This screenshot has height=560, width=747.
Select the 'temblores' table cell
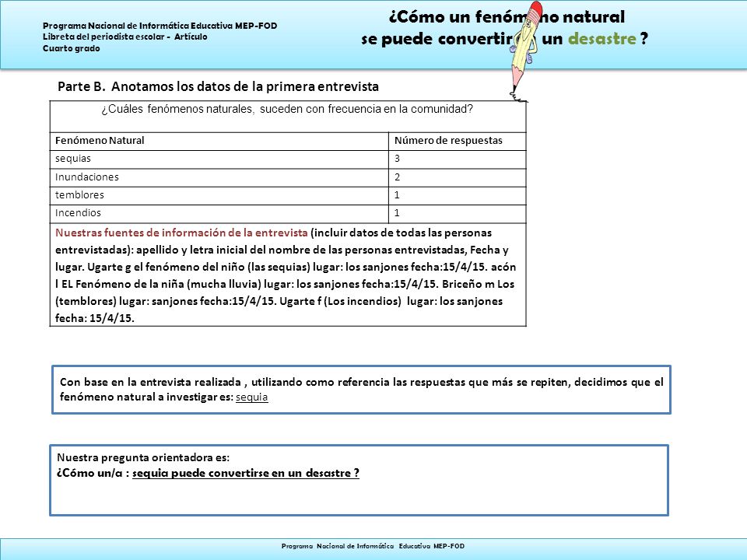pos(219,196)
